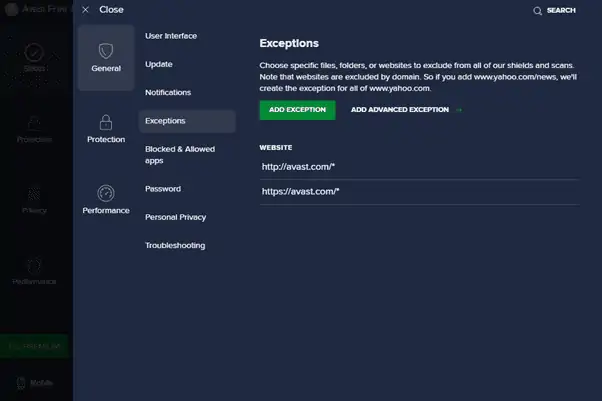Select Update settings
This screenshot has height=401, width=602.
click(x=159, y=64)
